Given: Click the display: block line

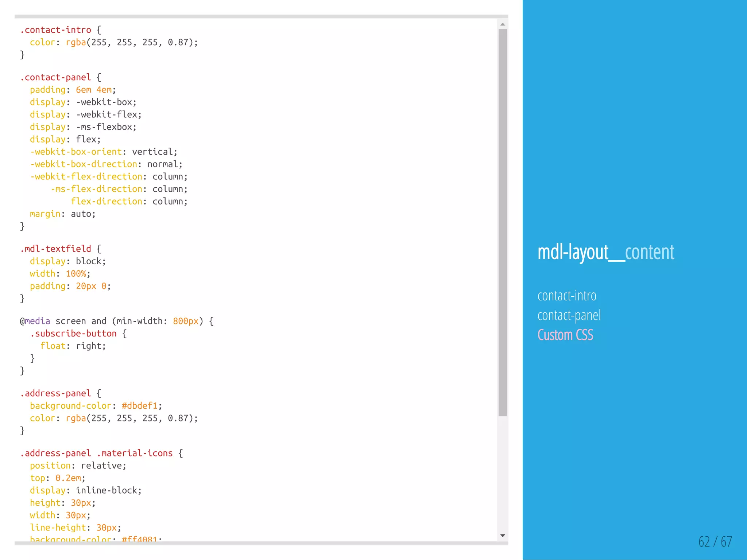Looking at the screenshot, I should [68, 261].
